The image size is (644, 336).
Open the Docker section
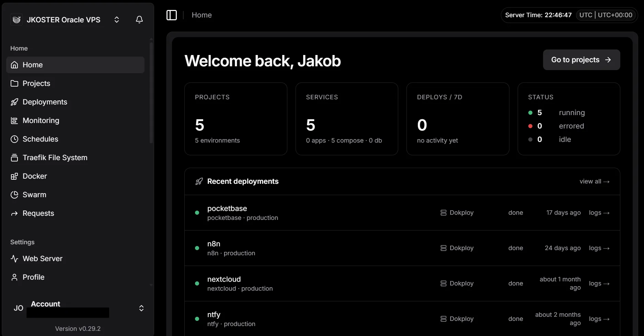[x=76, y=176]
